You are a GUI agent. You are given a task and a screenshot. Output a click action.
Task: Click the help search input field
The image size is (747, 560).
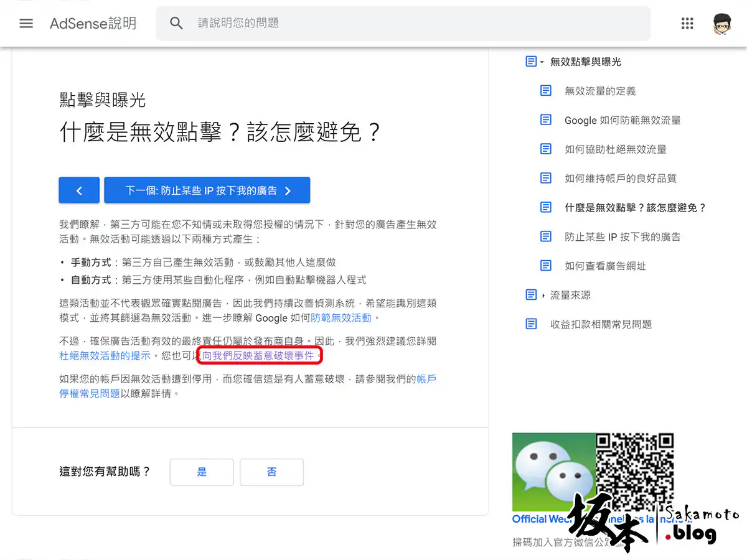(411, 24)
